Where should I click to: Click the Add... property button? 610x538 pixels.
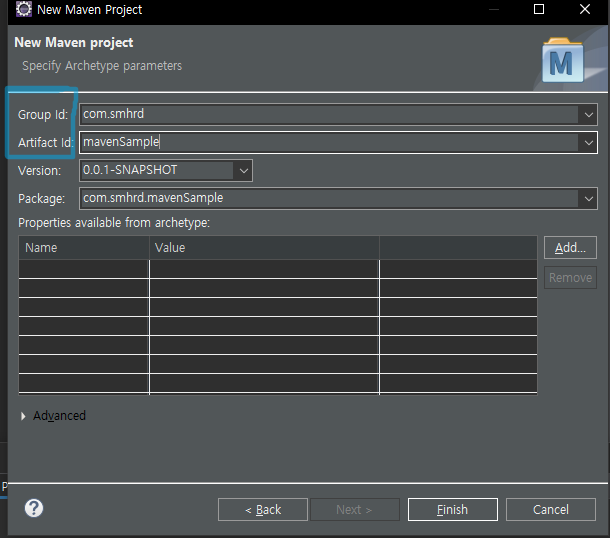click(570, 247)
